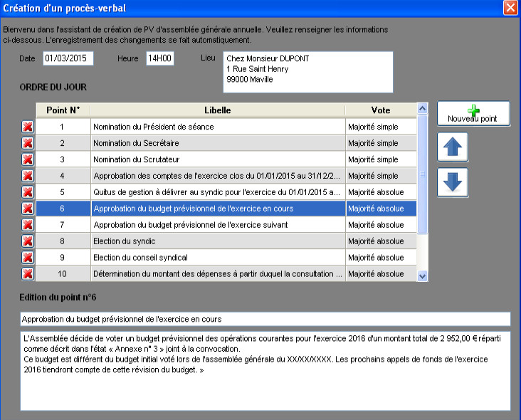The height and width of the screenshot is (420, 521).
Task: Select row Nomination du Président de séance
Action: [x=226, y=127]
